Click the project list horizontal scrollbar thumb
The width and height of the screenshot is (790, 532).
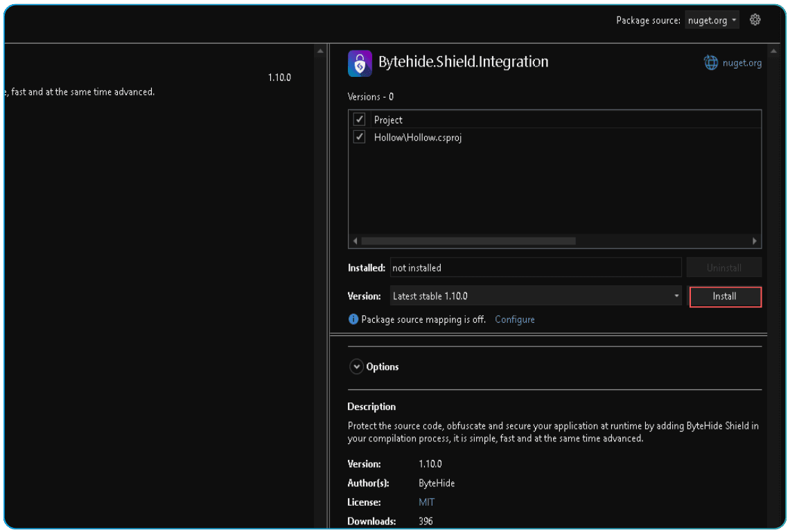coord(468,241)
